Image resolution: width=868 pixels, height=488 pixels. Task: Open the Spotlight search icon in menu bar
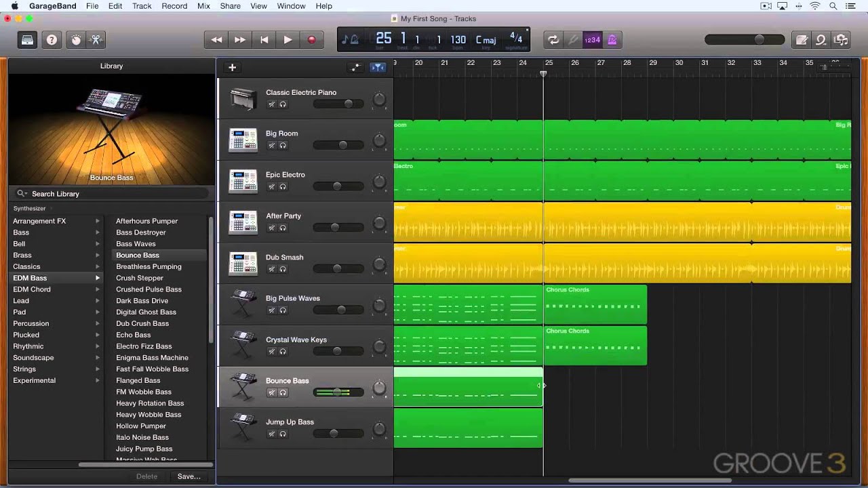click(x=832, y=6)
